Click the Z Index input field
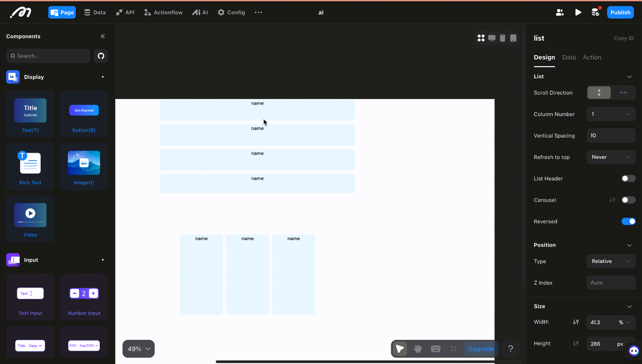The image size is (642, 364). (x=611, y=283)
